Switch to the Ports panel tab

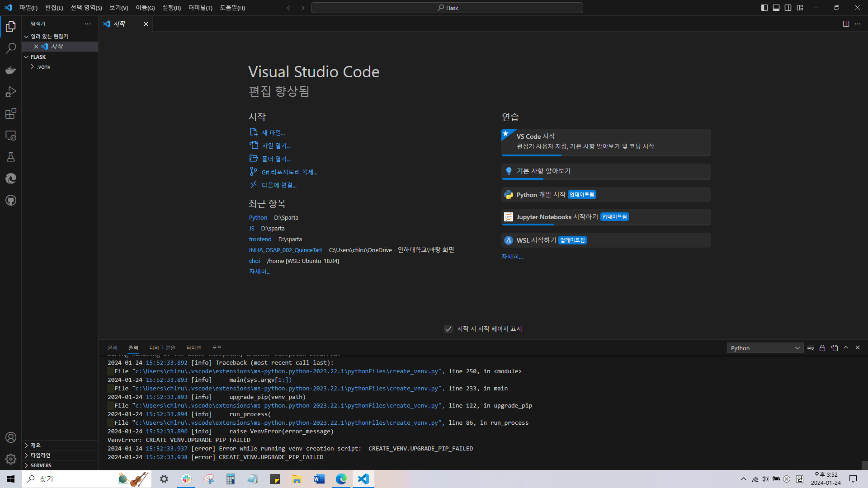[217, 348]
